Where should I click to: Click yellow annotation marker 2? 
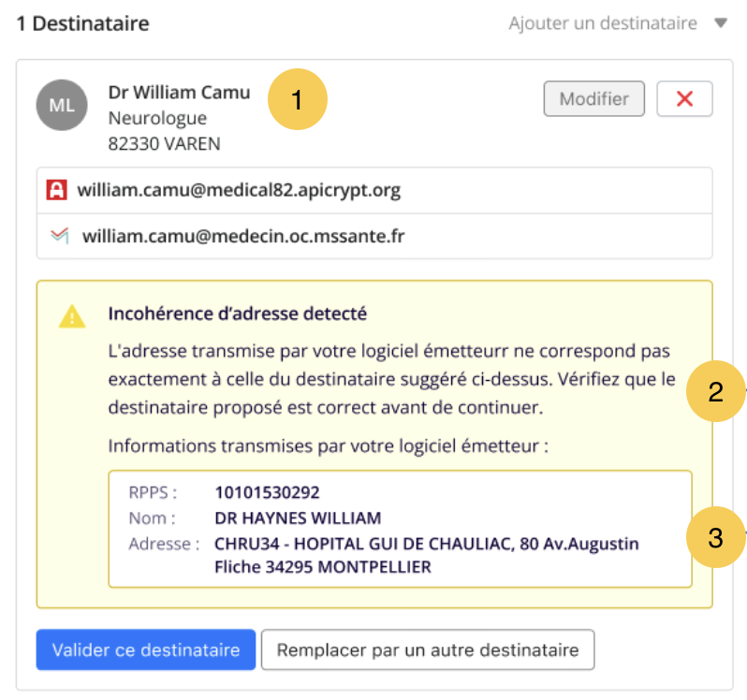pos(715,391)
